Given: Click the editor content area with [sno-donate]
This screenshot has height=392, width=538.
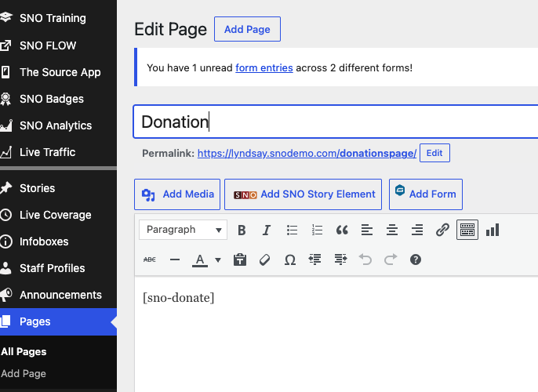Looking at the screenshot, I should point(336,335).
